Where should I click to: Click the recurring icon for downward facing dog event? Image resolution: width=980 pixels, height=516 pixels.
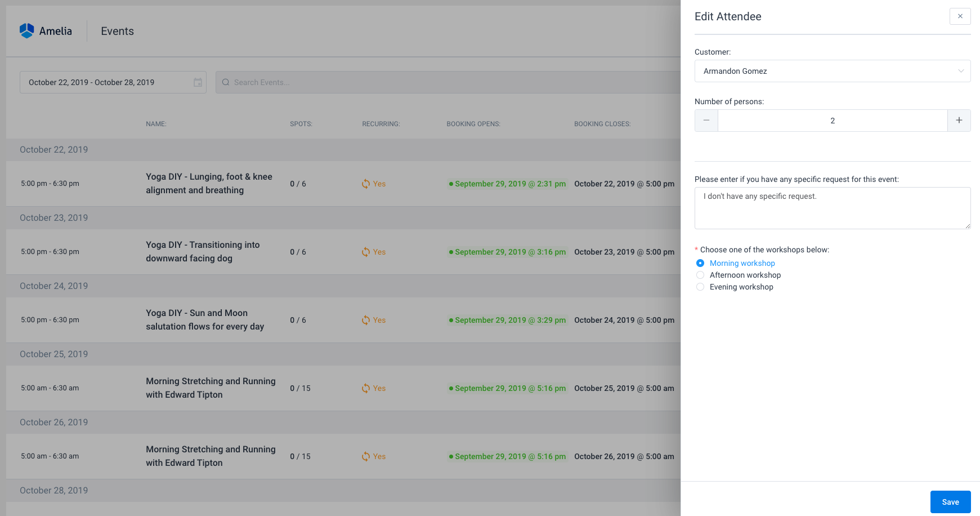(x=365, y=252)
